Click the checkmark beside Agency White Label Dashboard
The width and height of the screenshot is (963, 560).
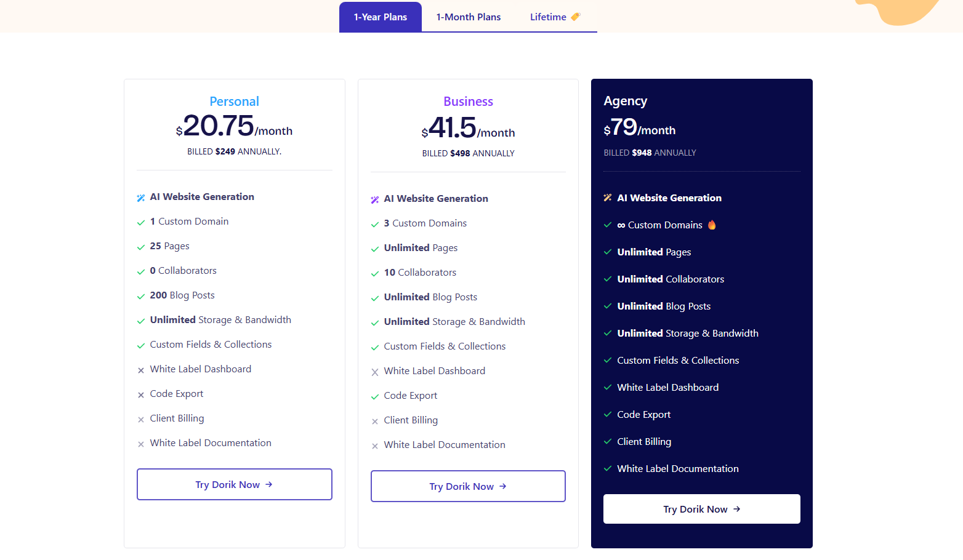click(x=608, y=387)
